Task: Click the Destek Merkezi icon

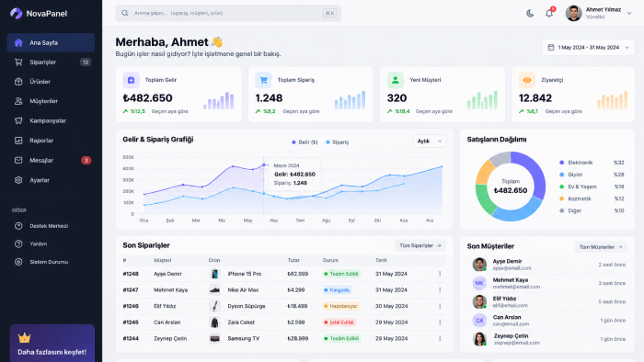Action: (18, 226)
